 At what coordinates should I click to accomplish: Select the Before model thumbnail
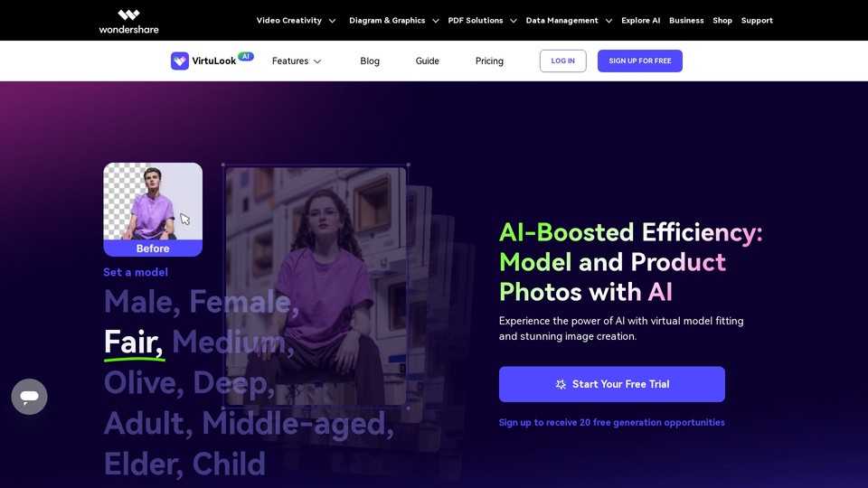[x=153, y=209]
